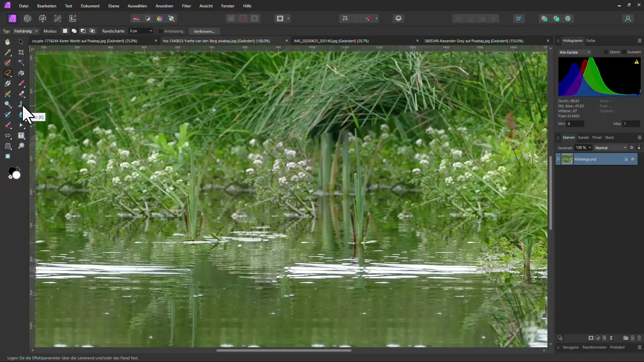Screen dimensions: 644x362
Task: Select the magic wand Flood Select tool
Action: 21,63
